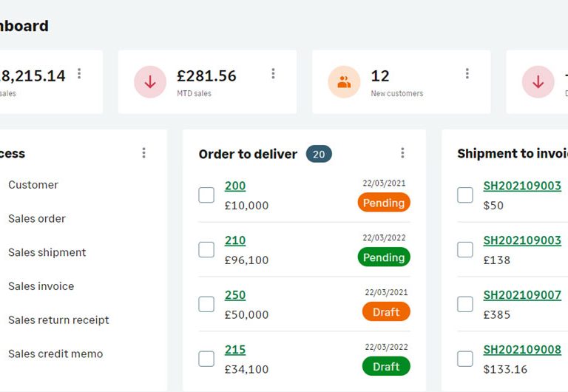The image size is (568, 392).
Task: Open order link 210
Action: click(235, 240)
